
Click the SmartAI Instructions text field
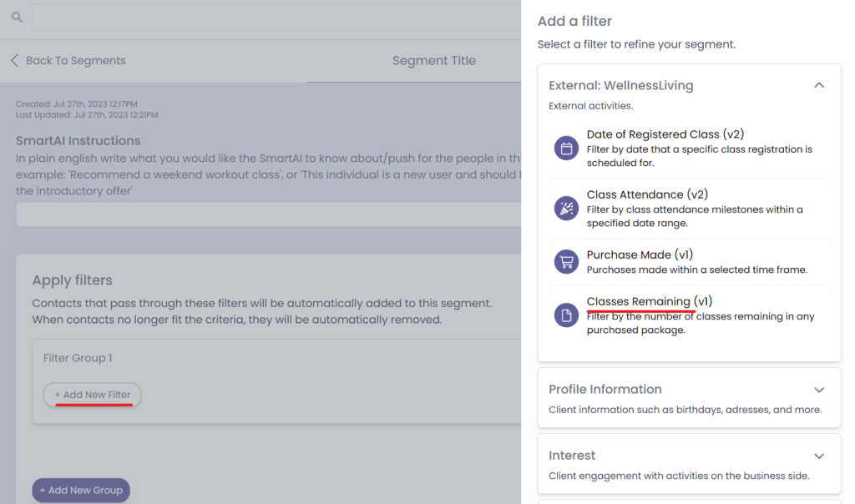(267, 214)
